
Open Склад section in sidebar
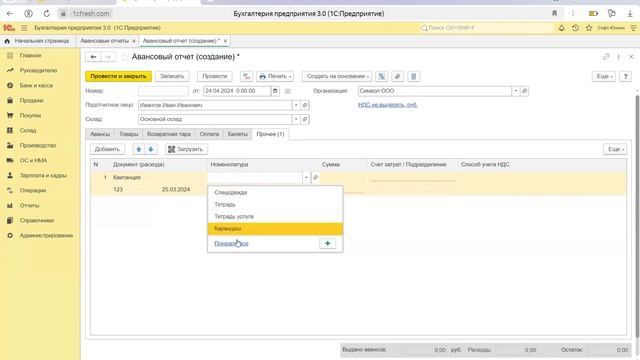point(28,130)
